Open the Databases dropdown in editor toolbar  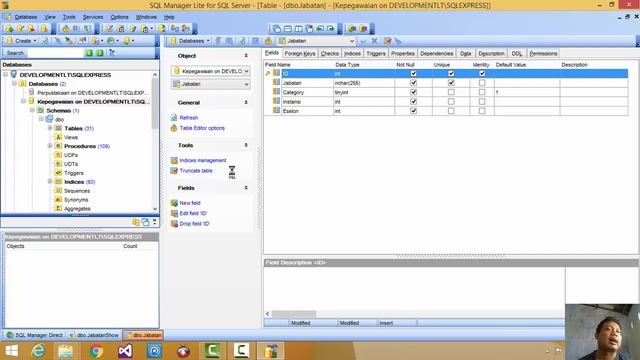(x=190, y=41)
